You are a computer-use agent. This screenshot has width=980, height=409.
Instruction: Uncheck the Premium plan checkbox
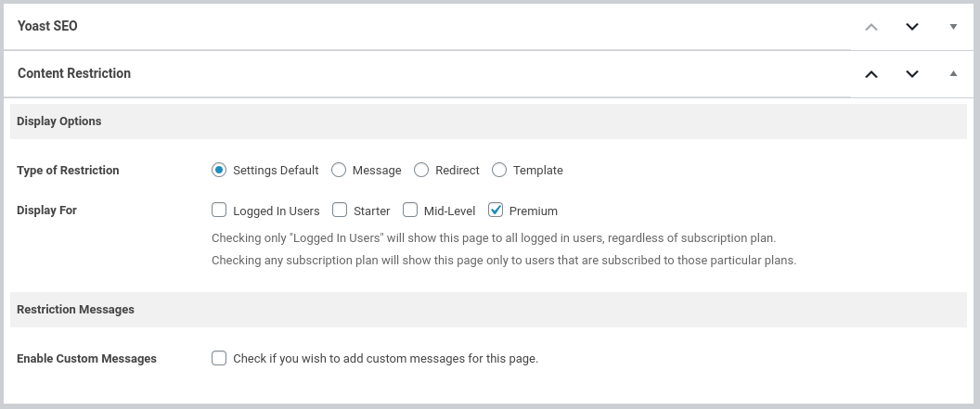coord(496,210)
